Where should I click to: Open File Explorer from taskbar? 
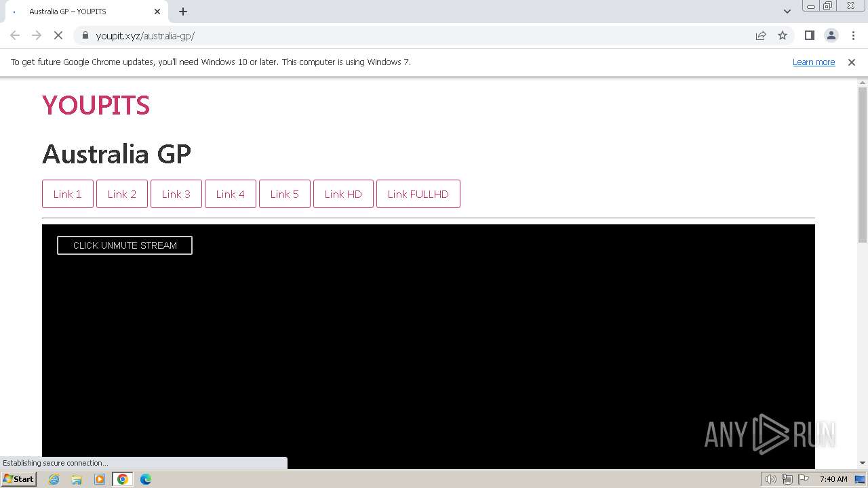point(77,479)
